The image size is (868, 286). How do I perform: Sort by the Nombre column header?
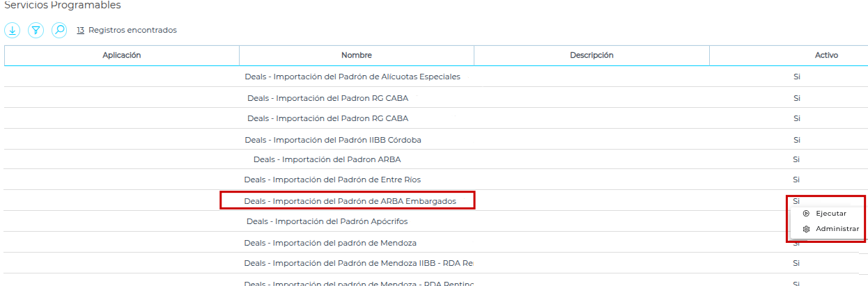(356, 56)
